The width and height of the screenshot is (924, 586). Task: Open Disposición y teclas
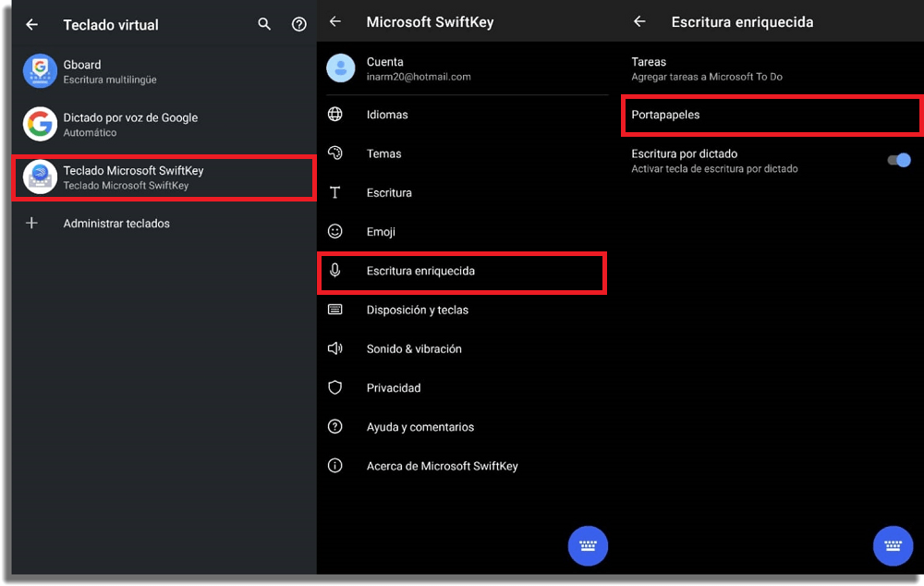(463, 310)
